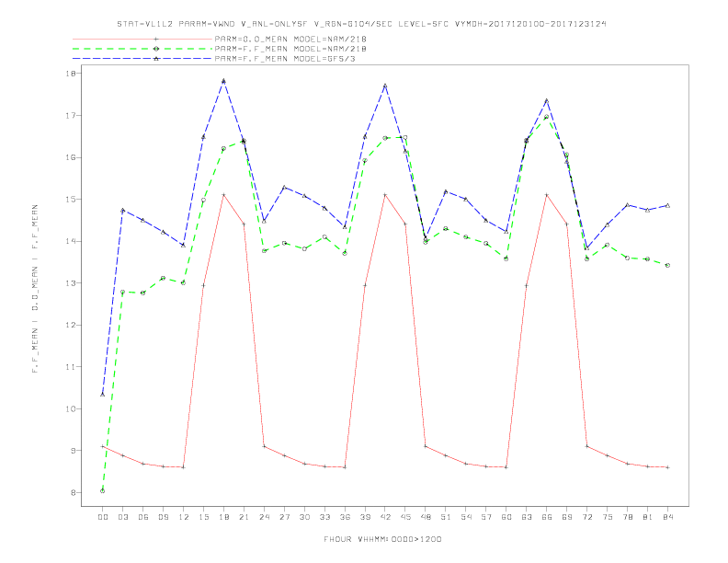This screenshot has width=728, height=563.
Task: Click the blue GFS peak marker at hour 18
Action: (x=223, y=81)
